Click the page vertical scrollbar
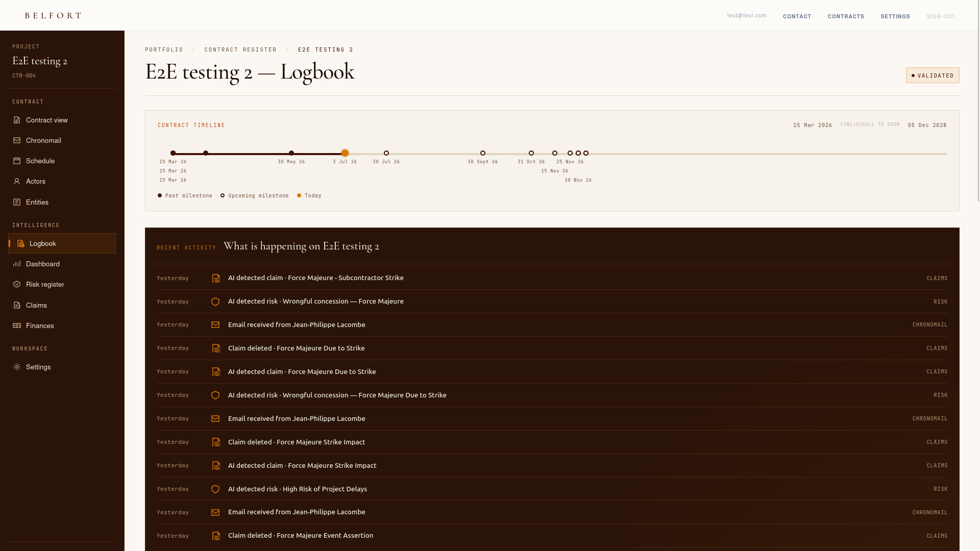The image size is (980, 551). click(977, 102)
